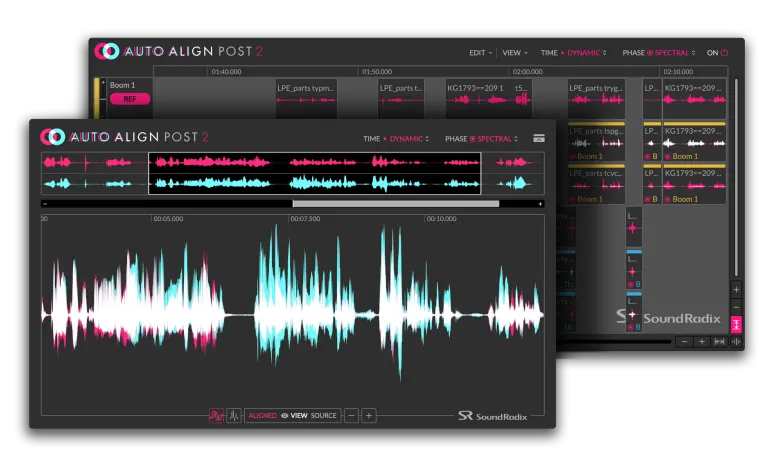Viewport: 773px width, 469px height.
Task: Click the collapse-window icon next to Spectral
Action: (x=539, y=138)
